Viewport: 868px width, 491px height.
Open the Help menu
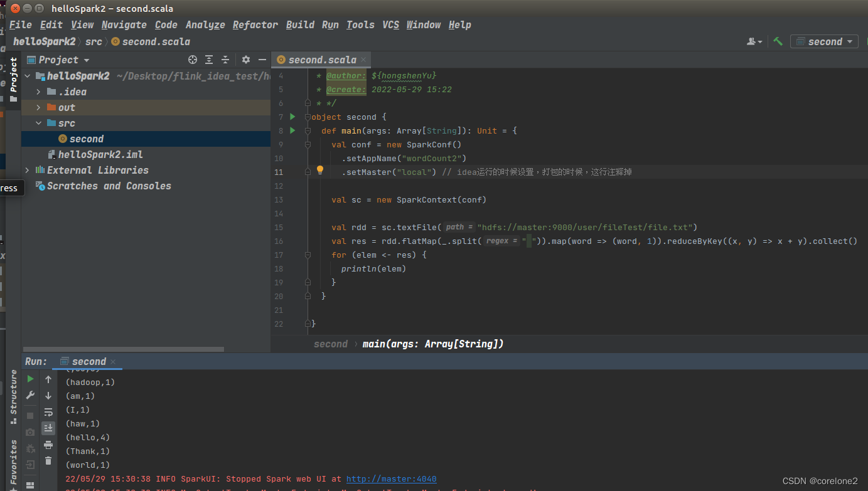coord(459,24)
